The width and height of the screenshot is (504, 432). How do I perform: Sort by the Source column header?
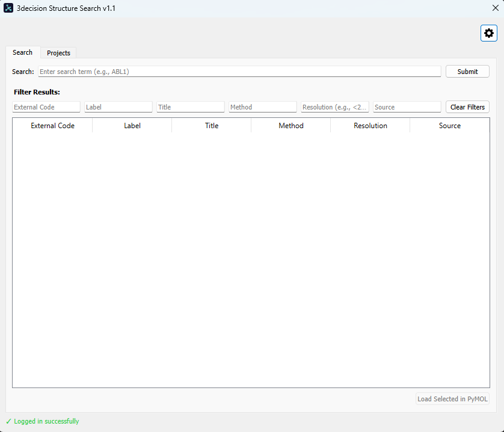[x=450, y=126]
